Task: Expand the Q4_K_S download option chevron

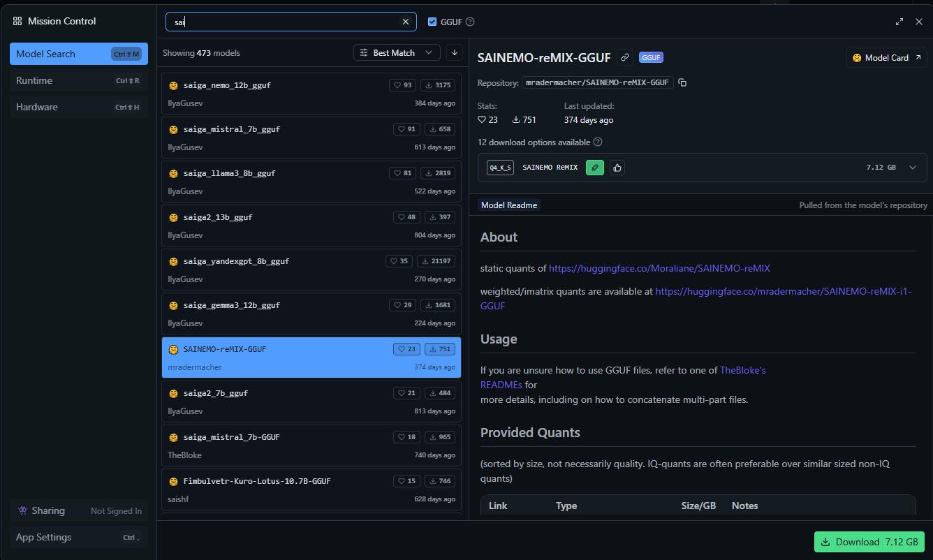Action: (912, 168)
